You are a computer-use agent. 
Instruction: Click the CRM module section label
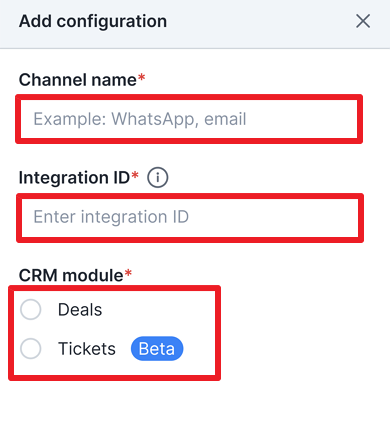[x=71, y=276]
